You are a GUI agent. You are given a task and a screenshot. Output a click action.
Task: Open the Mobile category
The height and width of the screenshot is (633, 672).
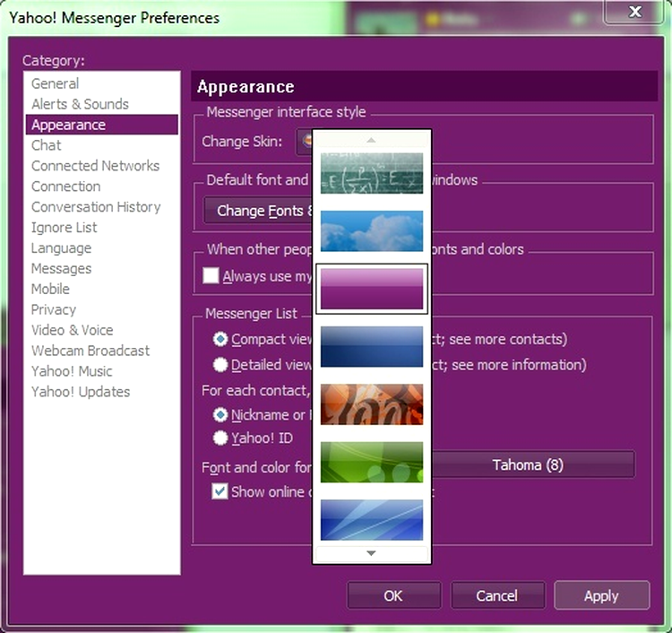point(102,289)
